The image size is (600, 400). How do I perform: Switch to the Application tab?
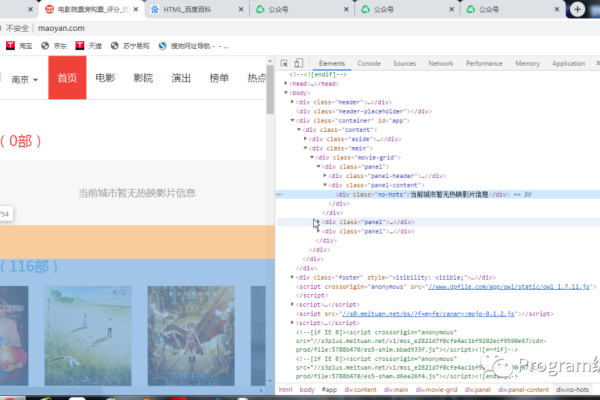[568, 63]
